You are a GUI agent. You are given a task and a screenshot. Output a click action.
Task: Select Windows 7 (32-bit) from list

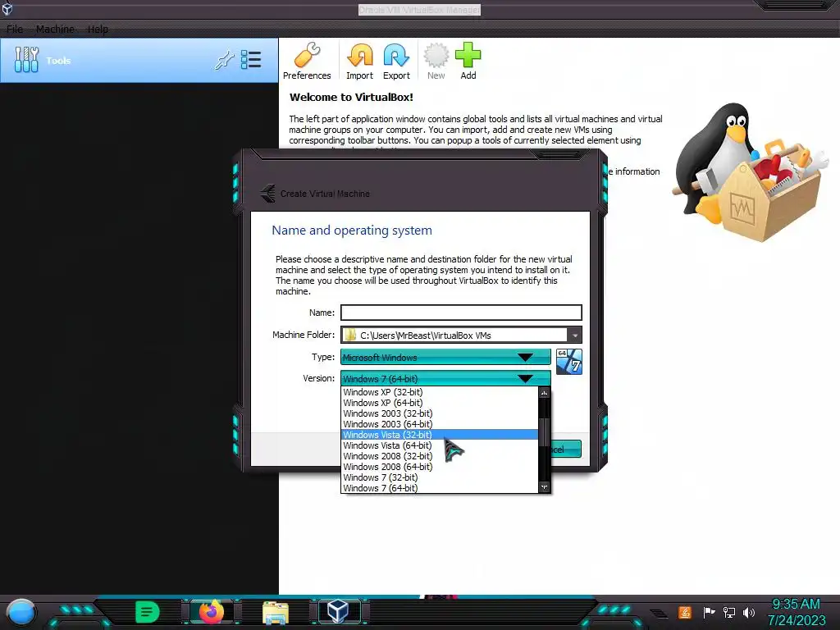coord(440,478)
